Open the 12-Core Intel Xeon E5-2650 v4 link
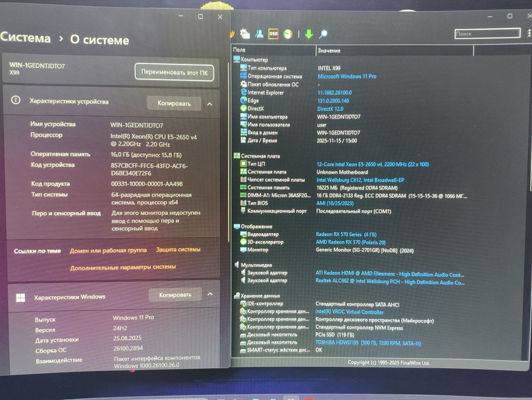 pyautogui.click(x=373, y=165)
